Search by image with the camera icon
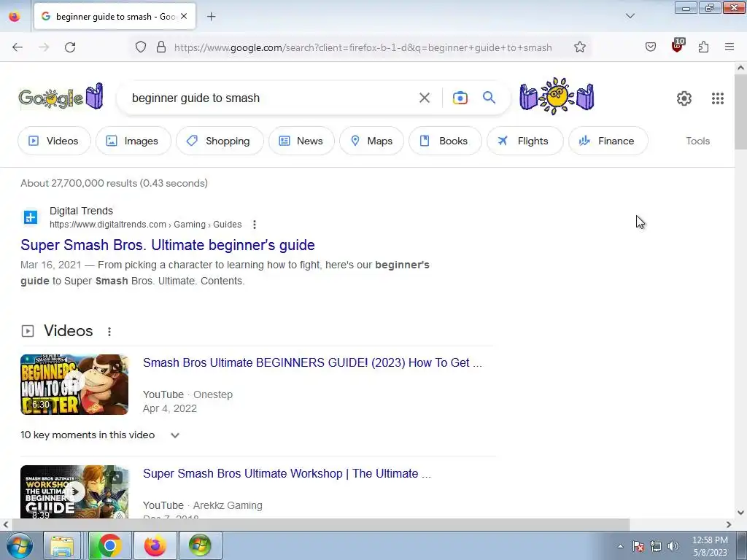This screenshot has width=747, height=560. pyautogui.click(x=460, y=98)
